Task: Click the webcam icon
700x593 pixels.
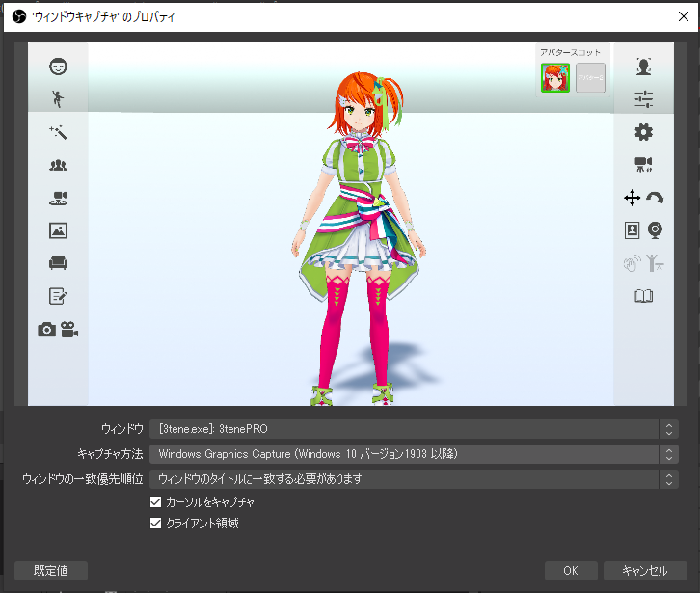Action: (655, 230)
